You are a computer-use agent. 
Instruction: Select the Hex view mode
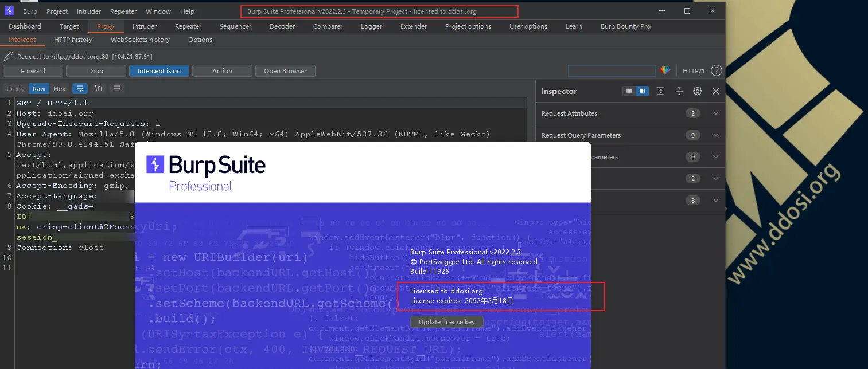coord(60,89)
